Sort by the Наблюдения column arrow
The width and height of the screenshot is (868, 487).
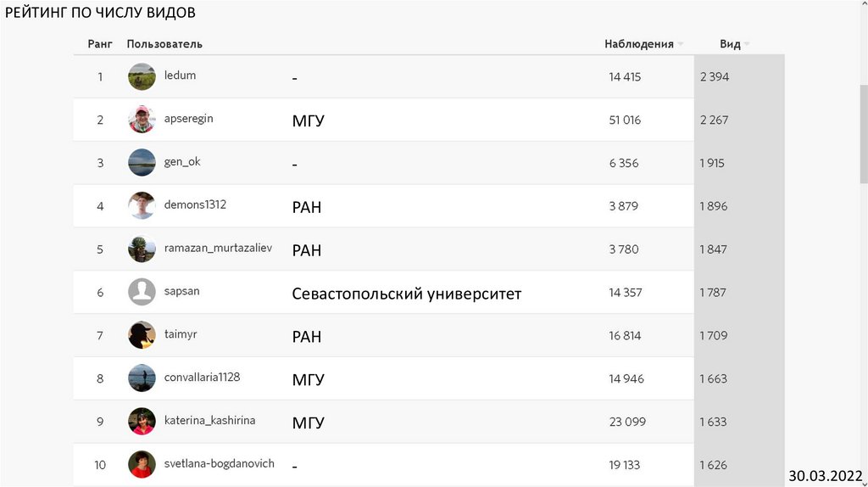681,44
